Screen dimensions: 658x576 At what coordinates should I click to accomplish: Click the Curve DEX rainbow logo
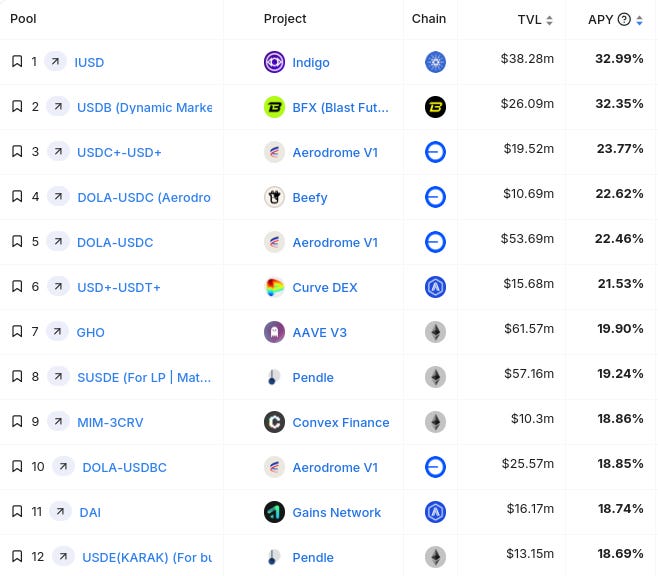point(274,287)
